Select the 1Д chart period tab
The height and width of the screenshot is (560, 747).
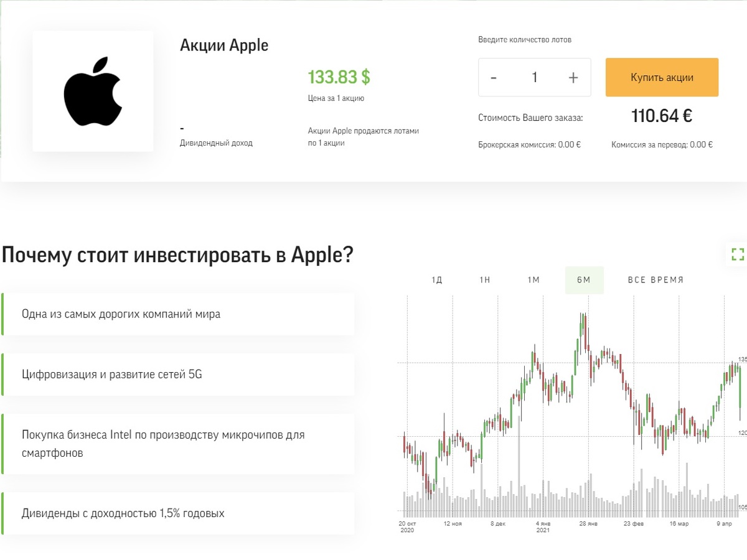[436, 280]
